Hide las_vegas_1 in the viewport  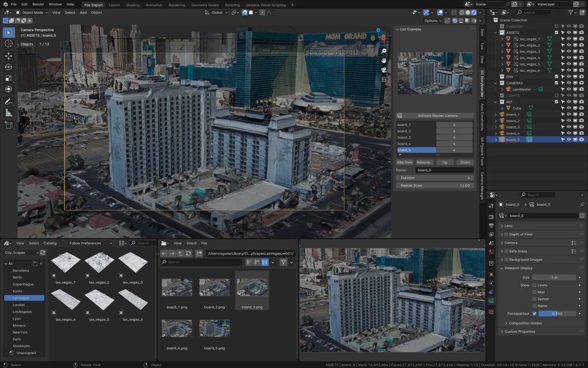click(568, 38)
